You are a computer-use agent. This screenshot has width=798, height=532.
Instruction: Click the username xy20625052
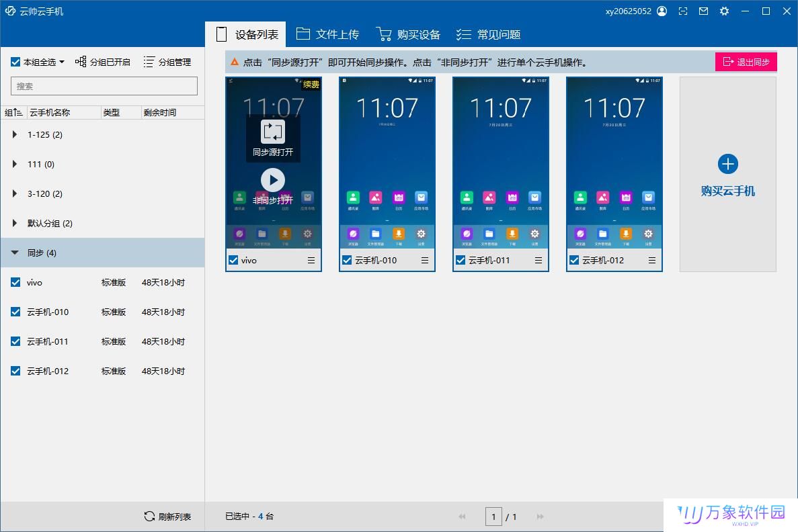(x=628, y=11)
